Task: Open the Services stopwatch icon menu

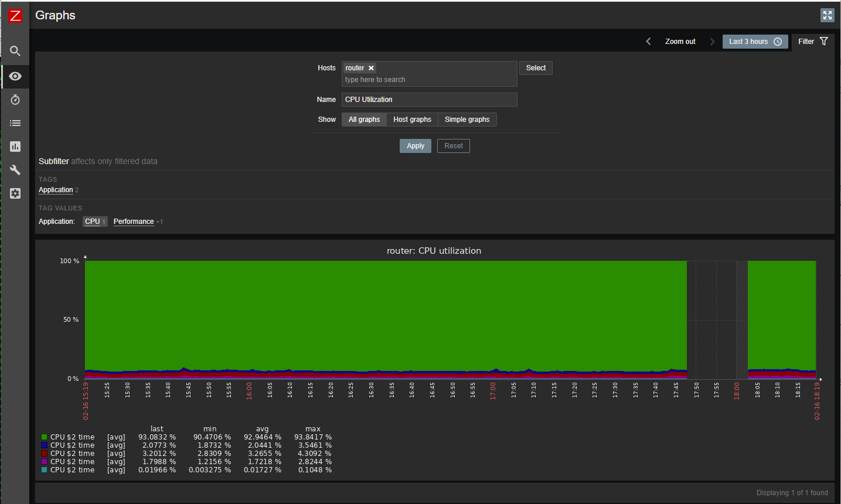Action: click(x=15, y=100)
